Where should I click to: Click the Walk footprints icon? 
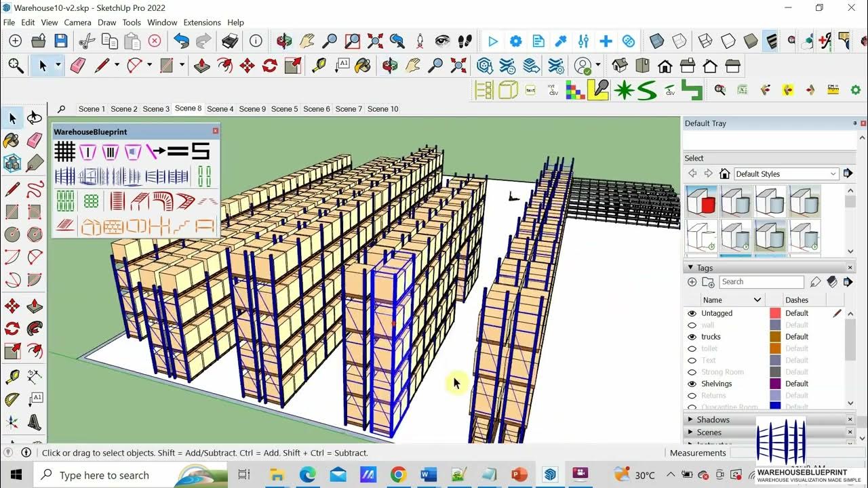click(x=465, y=41)
